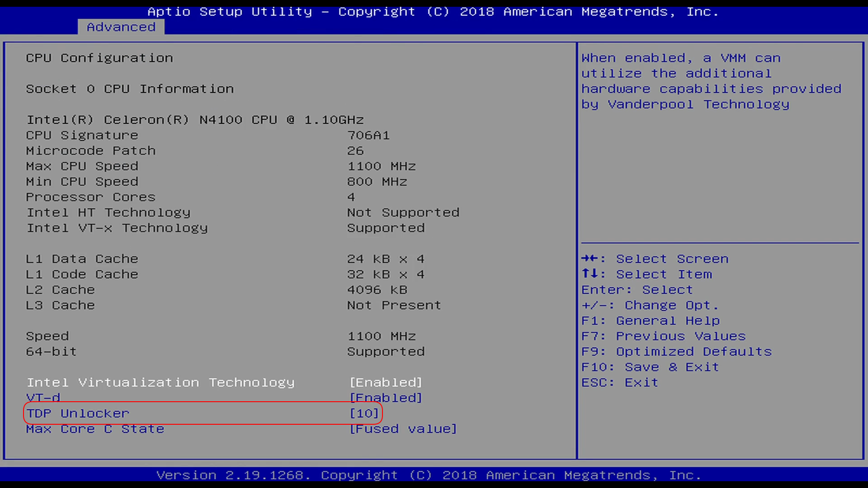Viewport: 868px width, 488px height.
Task: Click the ESC: Exit hint
Action: (x=620, y=383)
